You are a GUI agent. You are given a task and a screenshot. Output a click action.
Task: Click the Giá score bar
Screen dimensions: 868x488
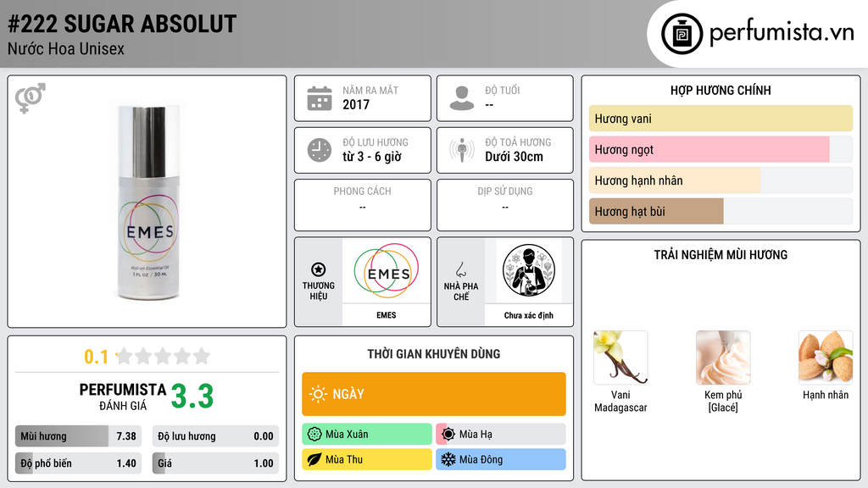point(215,463)
